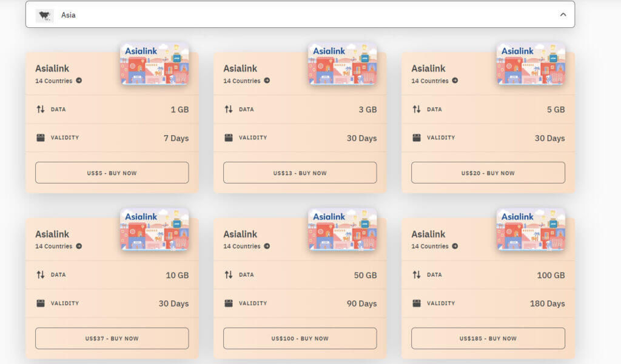Click data arrows icon on 5 GB card
This screenshot has width=621, height=364.
coord(417,109)
